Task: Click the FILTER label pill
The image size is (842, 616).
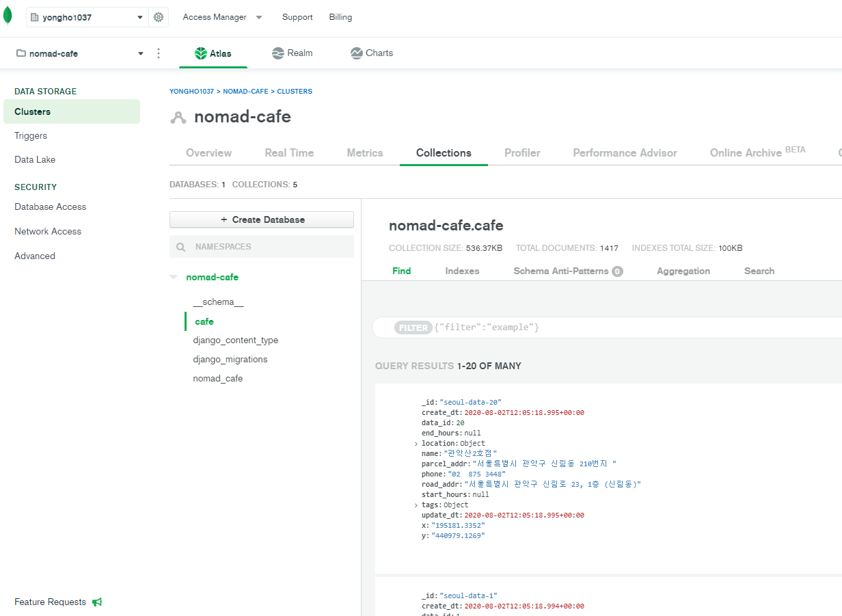Action: coord(413,327)
